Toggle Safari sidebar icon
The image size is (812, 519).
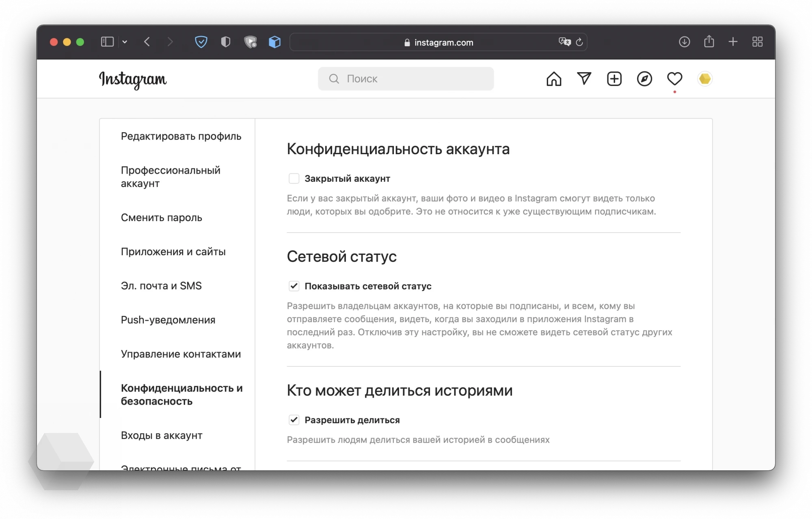[x=107, y=42]
